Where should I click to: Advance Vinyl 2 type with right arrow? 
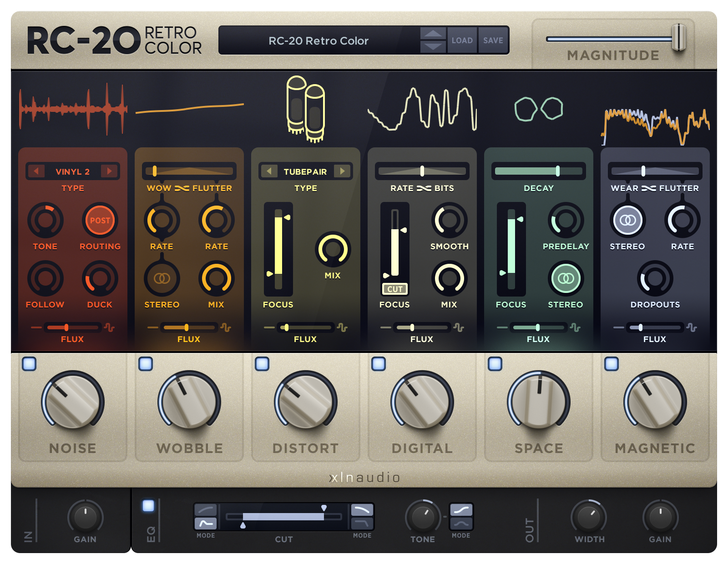click(x=110, y=171)
